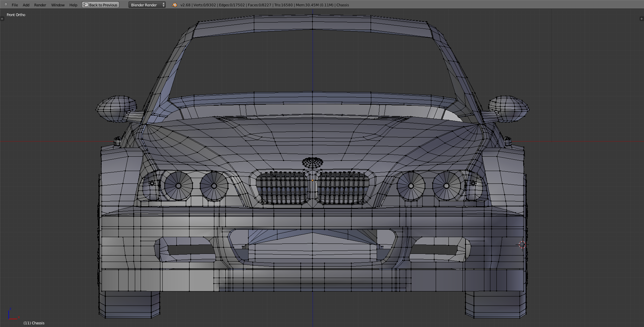This screenshot has height=327, width=644.
Task: Open the Add menu
Action: tap(26, 5)
